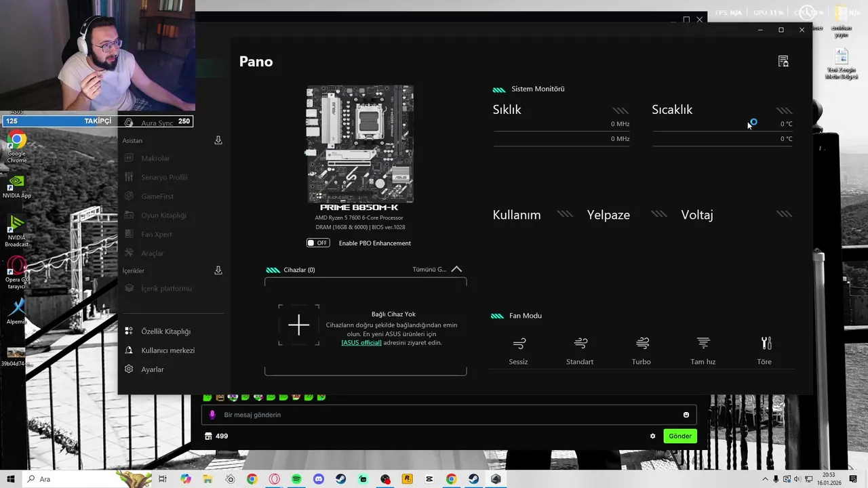Click the Windows Start button

(x=11, y=479)
